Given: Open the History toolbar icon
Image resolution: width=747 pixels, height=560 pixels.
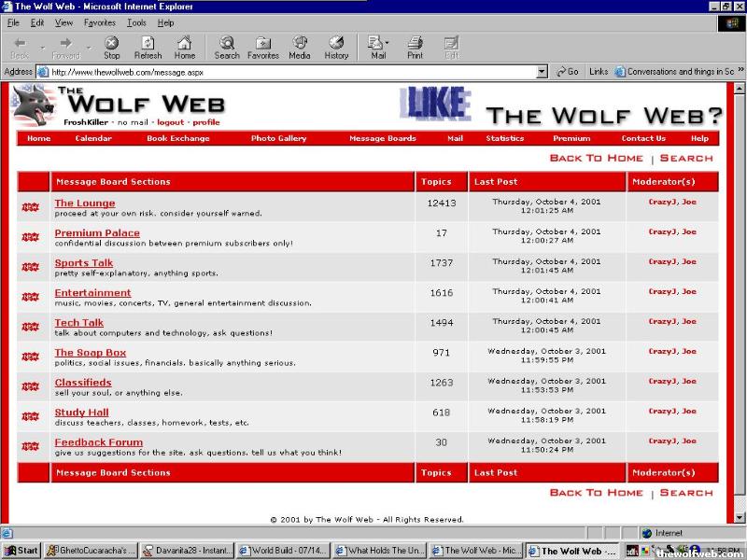Looking at the screenshot, I should 336,48.
